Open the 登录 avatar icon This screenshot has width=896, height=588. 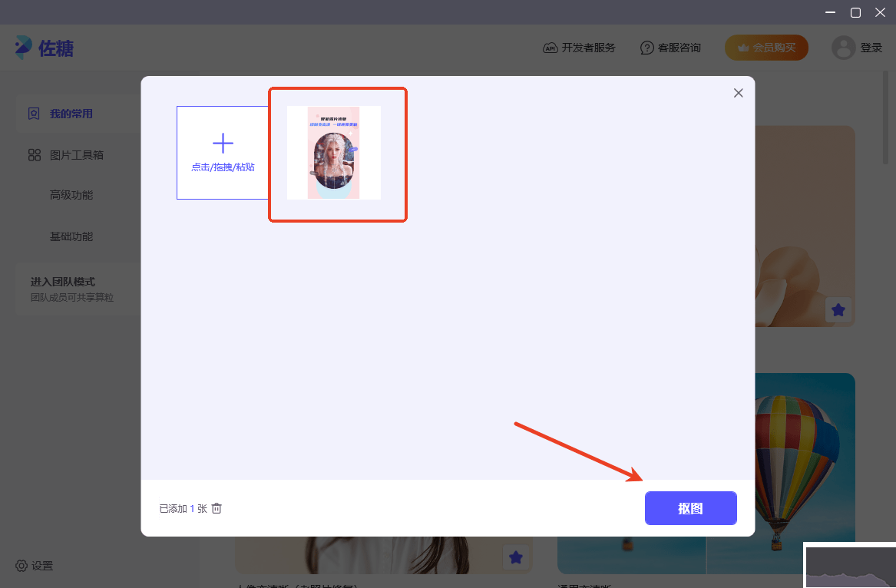tap(842, 47)
